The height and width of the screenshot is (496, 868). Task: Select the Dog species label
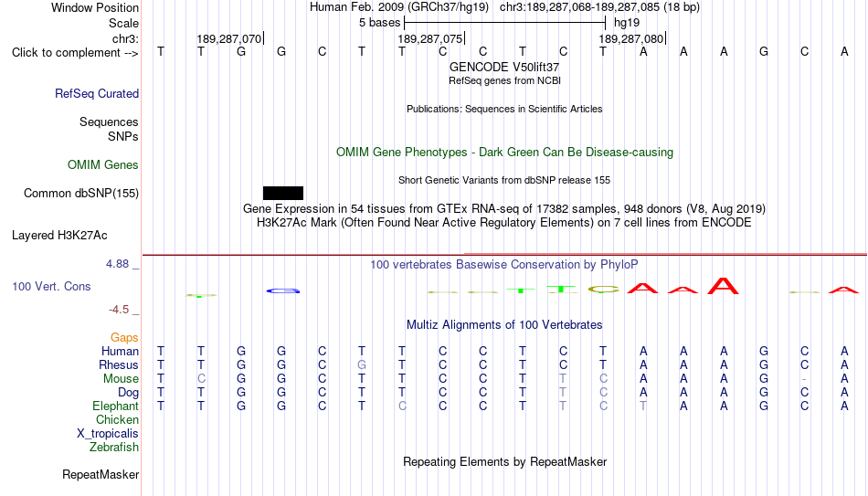coord(129,393)
